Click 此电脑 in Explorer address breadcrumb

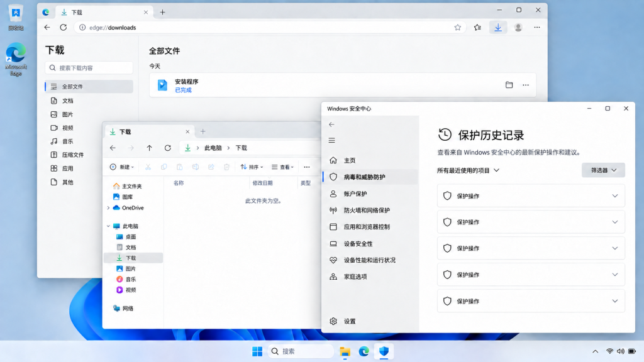[x=213, y=148]
